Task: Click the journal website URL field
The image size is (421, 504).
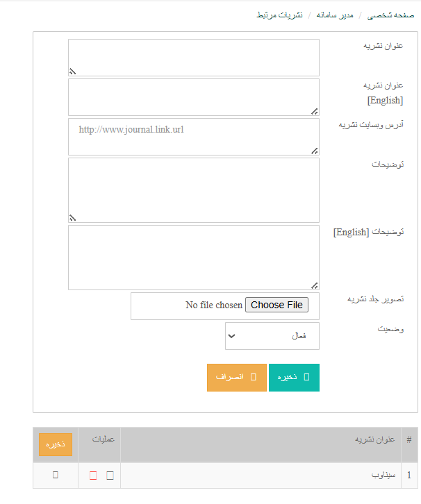Action: pos(194,136)
